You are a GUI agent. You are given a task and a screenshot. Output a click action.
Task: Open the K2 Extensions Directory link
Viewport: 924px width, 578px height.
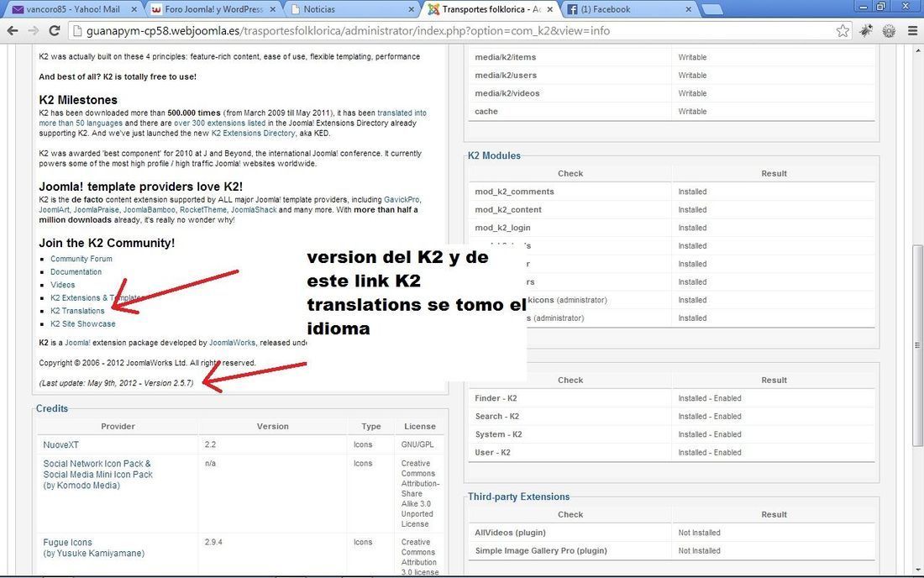pos(253,133)
